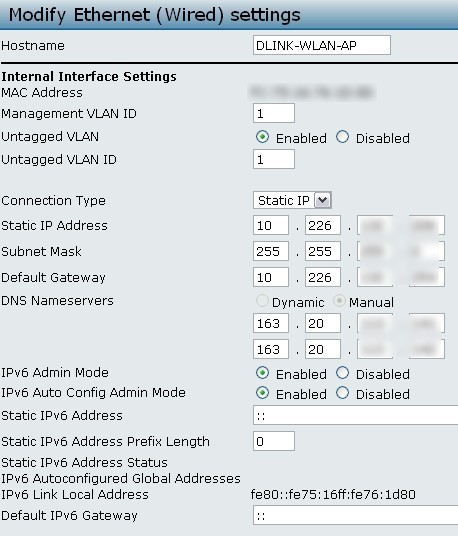Open the Connection Type dropdown arrow
Image resolution: width=458 pixels, height=536 pixels.
click(x=323, y=200)
